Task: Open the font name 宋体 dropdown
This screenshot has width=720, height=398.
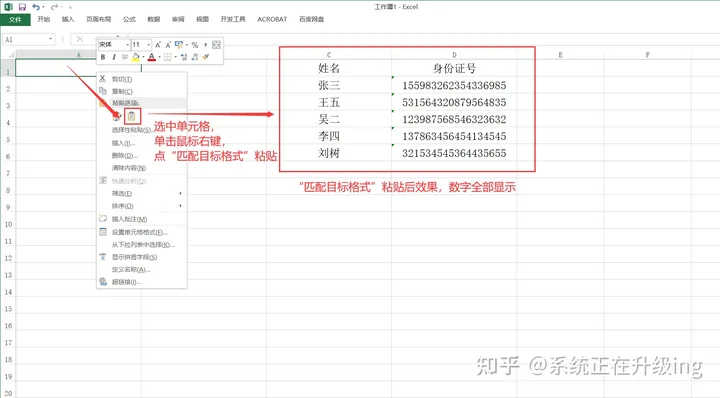Action: coord(127,45)
